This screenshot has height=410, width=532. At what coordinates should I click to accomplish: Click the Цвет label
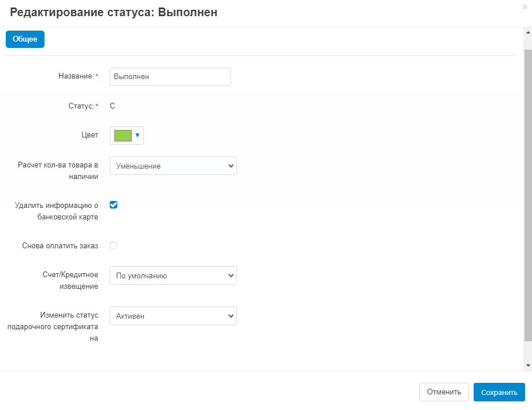(90, 136)
